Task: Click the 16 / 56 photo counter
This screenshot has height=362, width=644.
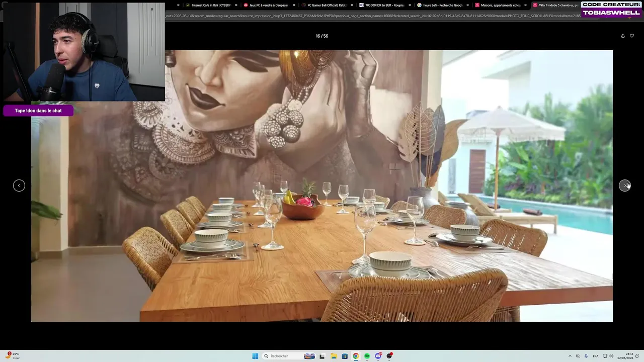Action: coord(321,36)
